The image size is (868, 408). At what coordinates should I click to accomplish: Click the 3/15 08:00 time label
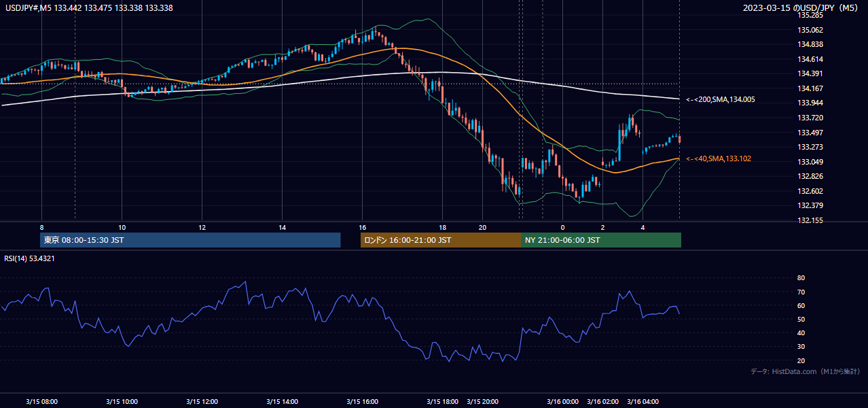41,401
